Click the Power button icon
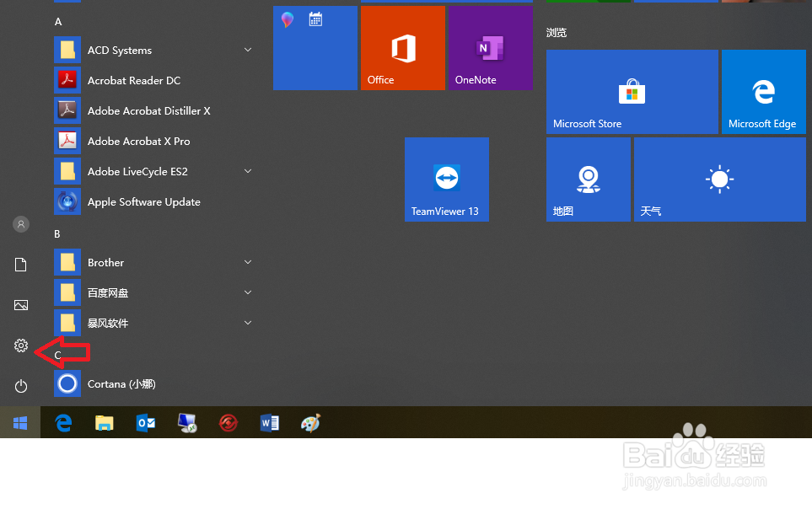Screen dimensions: 812x509 [x=21, y=386]
